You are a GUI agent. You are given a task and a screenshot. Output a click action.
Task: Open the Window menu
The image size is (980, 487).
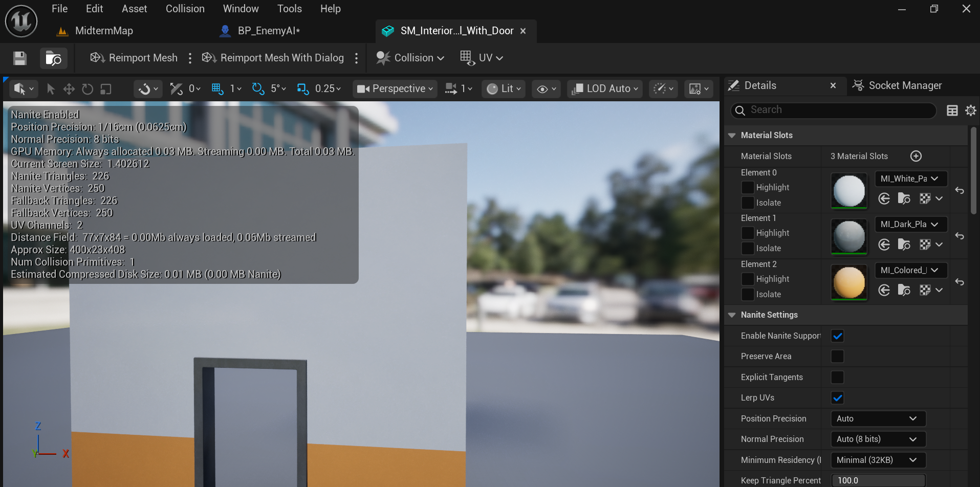[x=241, y=9]
